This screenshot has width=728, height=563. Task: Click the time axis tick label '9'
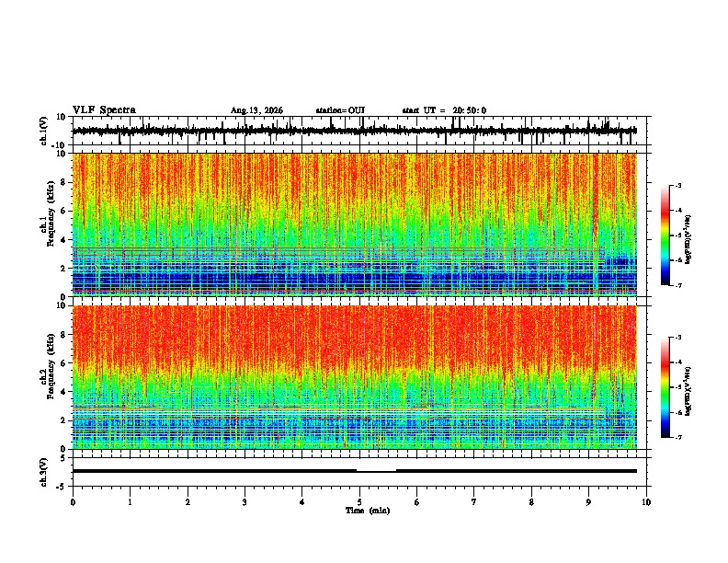pos(588,502)
